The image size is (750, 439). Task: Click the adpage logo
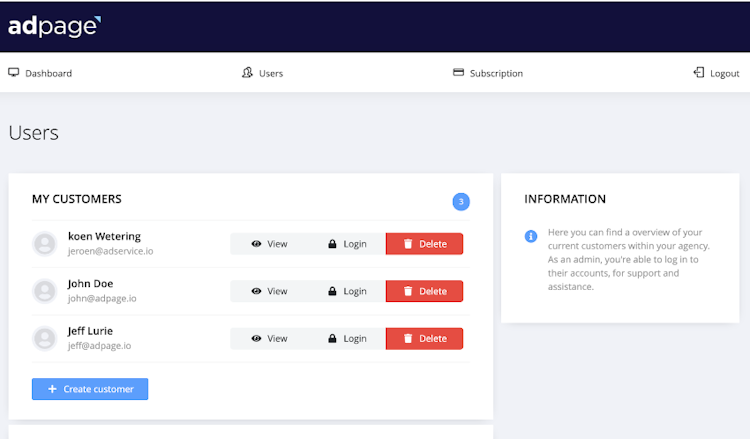[55, 27]
